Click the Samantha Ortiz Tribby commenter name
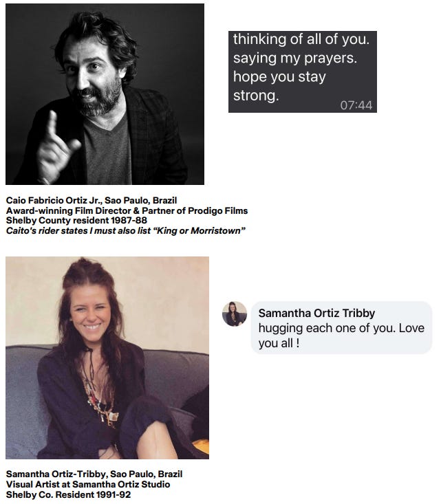This screenshot has width=441, height=504. (316, 313)
